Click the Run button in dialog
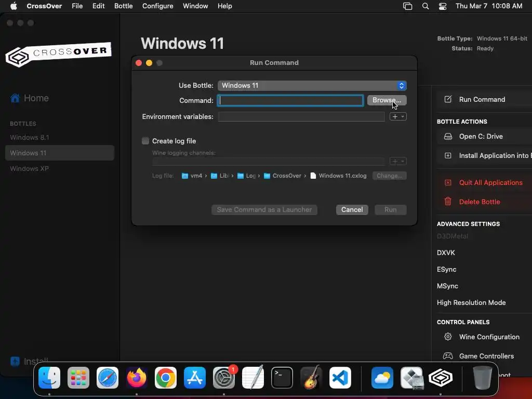The image size is (532, 399). (x=391, y=210)
